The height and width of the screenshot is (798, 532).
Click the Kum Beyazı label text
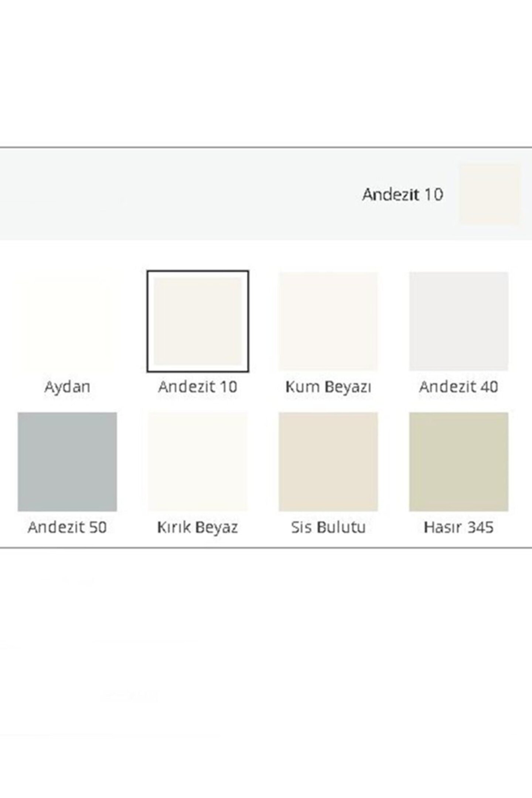point(328,387)
